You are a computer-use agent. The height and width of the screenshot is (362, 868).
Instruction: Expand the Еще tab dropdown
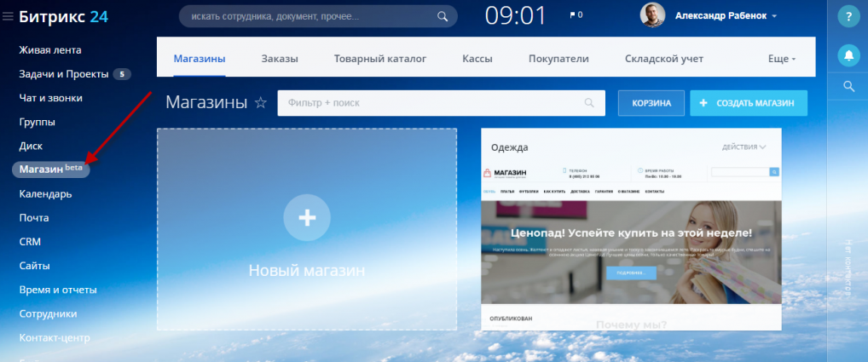[782, 59]
